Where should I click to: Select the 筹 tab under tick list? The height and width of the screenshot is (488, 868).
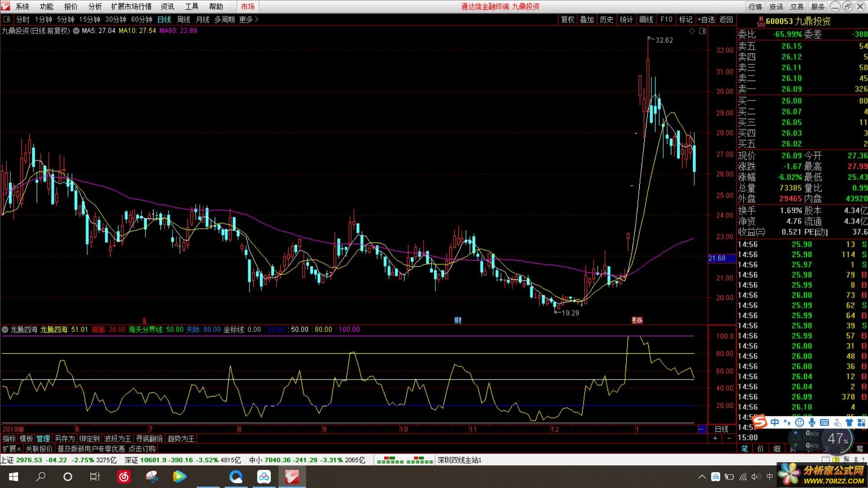[x=860, y=449]
